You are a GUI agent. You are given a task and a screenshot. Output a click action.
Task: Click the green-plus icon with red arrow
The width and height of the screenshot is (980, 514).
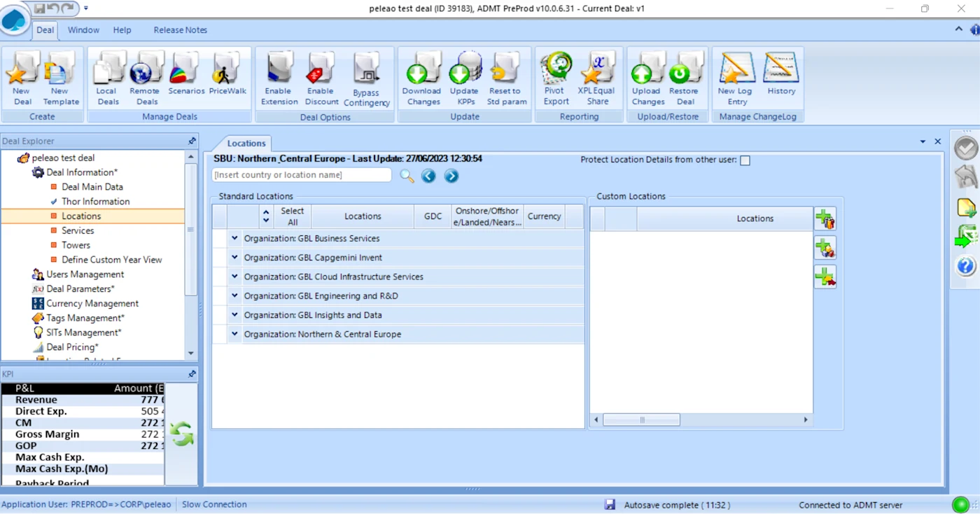point(825,277)
